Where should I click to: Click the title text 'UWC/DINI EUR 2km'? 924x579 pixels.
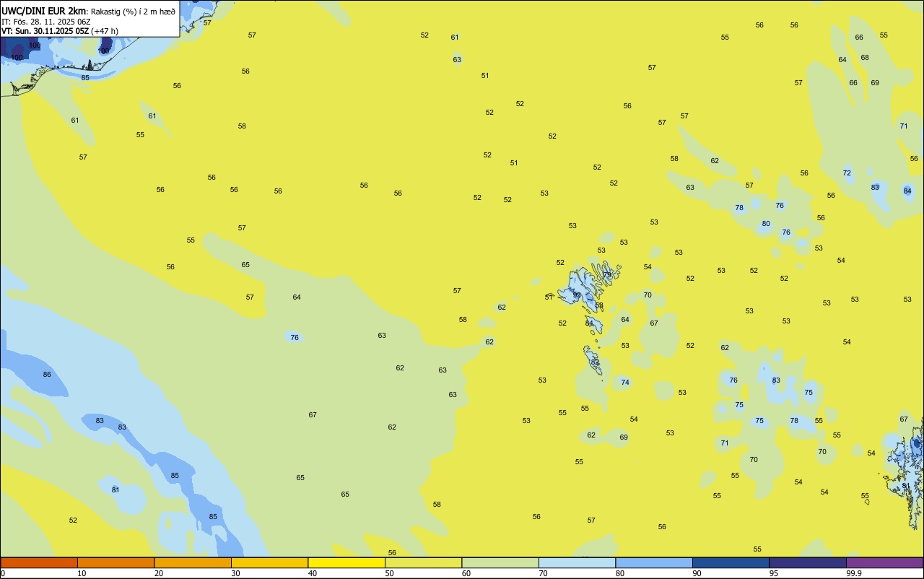tap(44, 11)
